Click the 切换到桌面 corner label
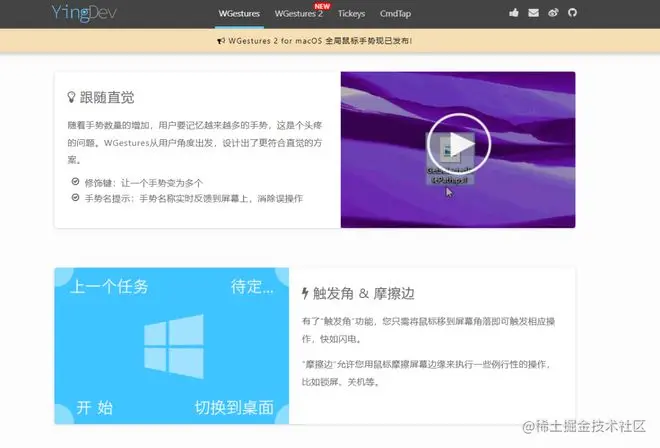 (x=234, y=408)
